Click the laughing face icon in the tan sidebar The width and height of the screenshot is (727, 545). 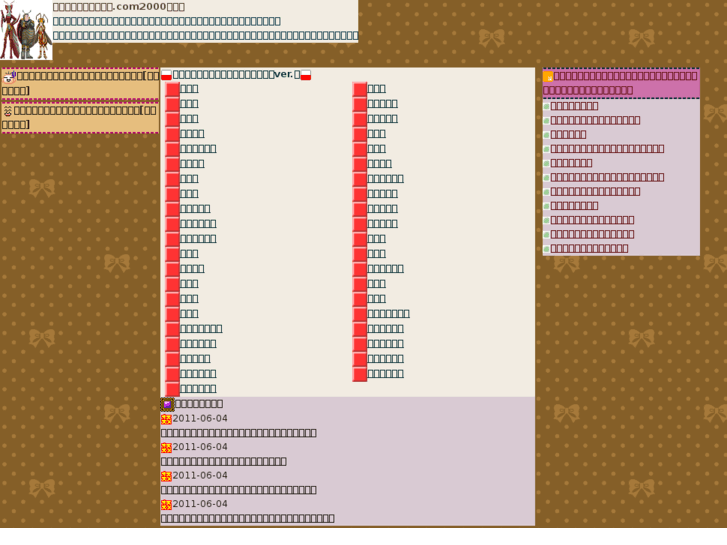(7, 111)
